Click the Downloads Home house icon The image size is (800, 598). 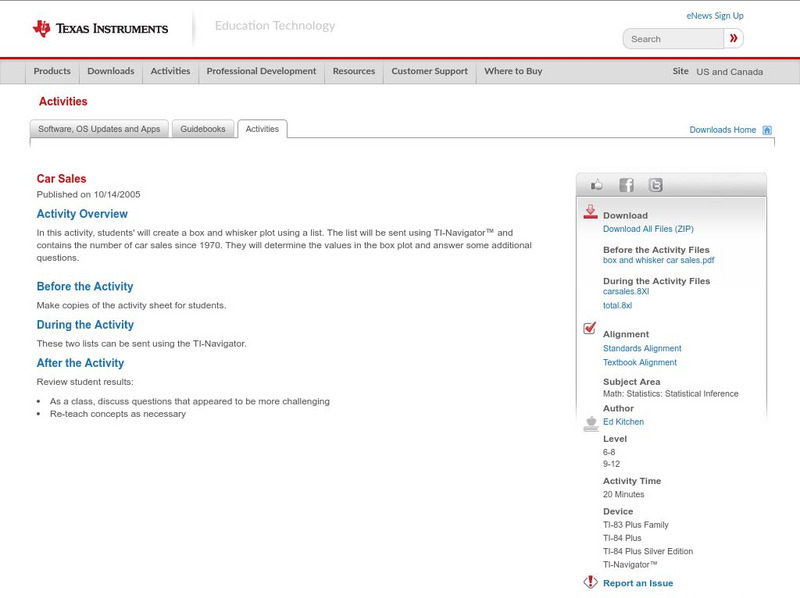767,130
